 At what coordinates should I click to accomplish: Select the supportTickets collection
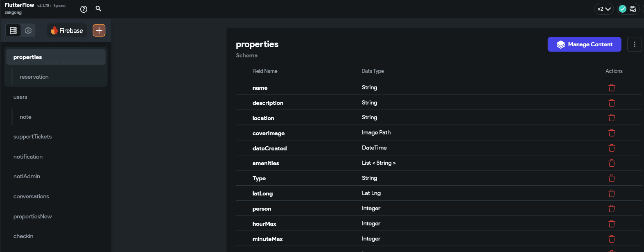[x=33, y=137]
